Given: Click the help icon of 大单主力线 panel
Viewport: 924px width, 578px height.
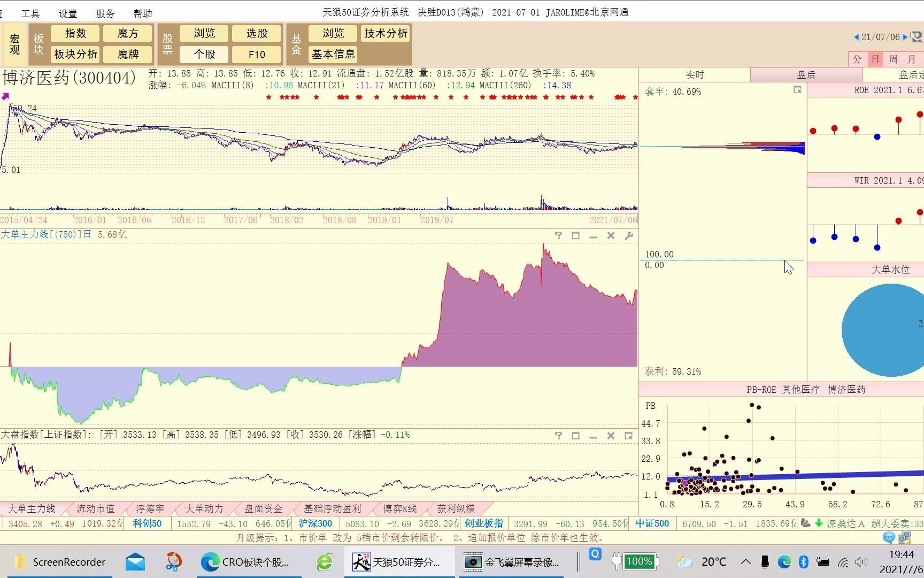Looking at the screenshot, I should pyautogui.click(x=558, y=235).
